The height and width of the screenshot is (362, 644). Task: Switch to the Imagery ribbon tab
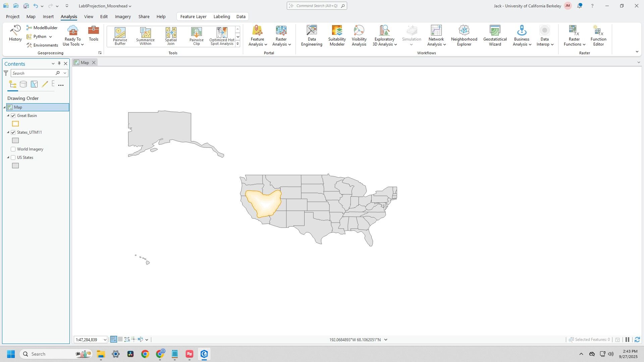123,16
